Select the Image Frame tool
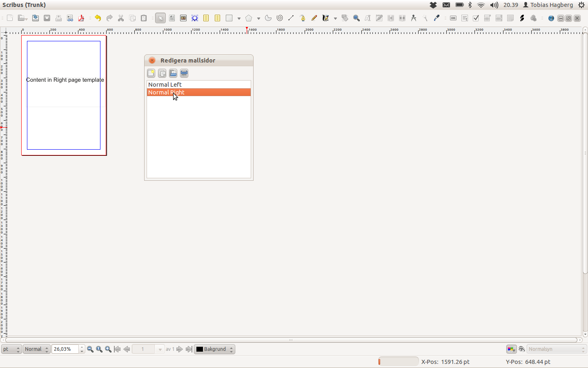 pyautogui.click(x=183, y=18)
